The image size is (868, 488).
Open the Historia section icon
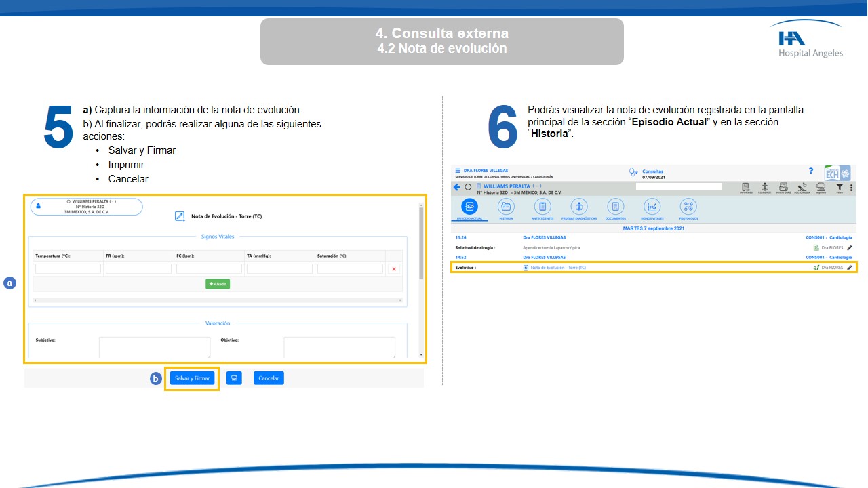[506, 207]
